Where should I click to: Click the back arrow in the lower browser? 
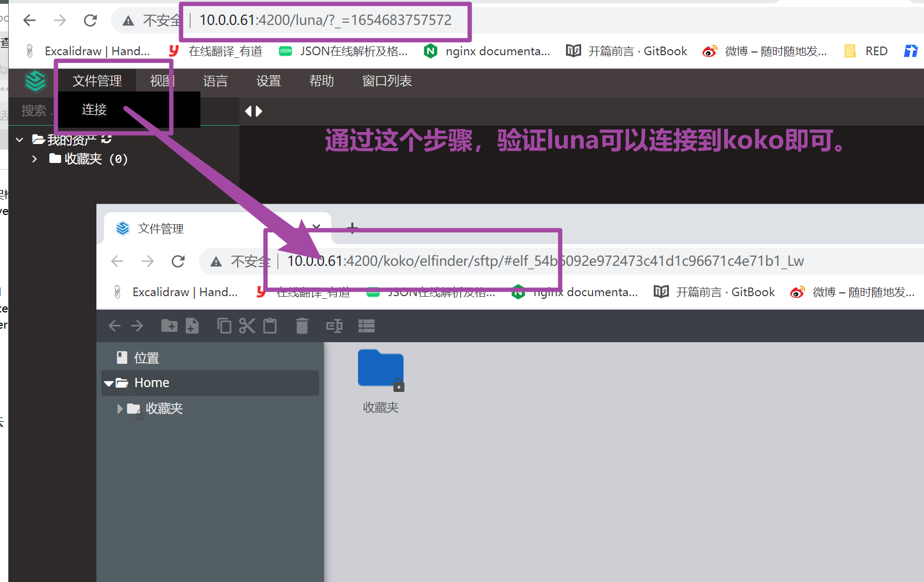tap(117, 261)
